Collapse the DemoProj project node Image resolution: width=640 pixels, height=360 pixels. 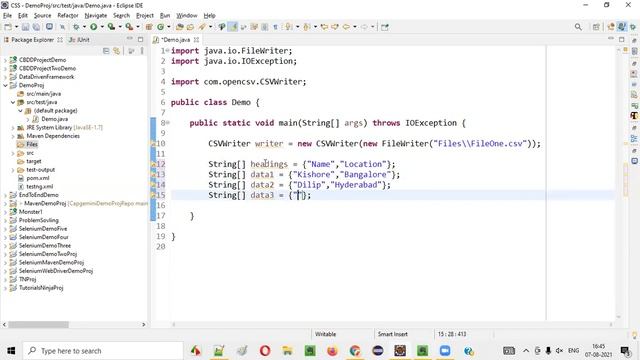5,85
